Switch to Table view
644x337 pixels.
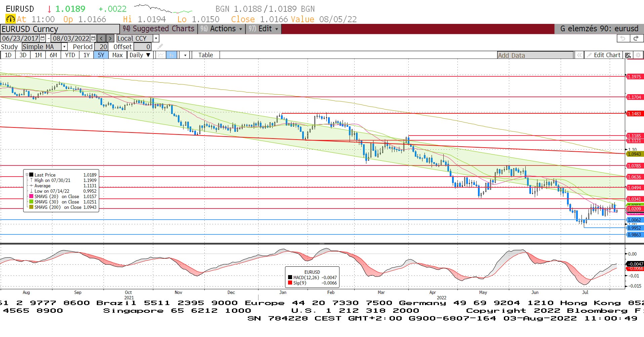click(205, 55)
